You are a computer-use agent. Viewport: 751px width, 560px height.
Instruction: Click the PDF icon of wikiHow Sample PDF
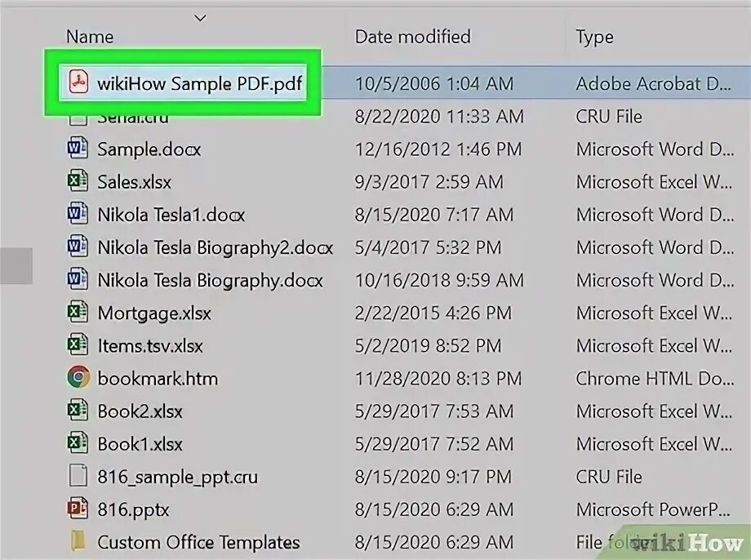point(78,83)
